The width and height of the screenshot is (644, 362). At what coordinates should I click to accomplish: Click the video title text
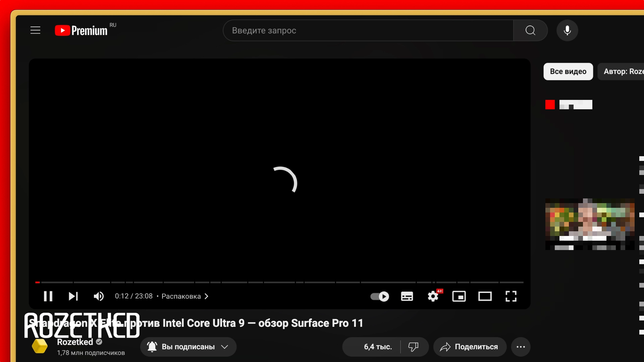(196, 323)
